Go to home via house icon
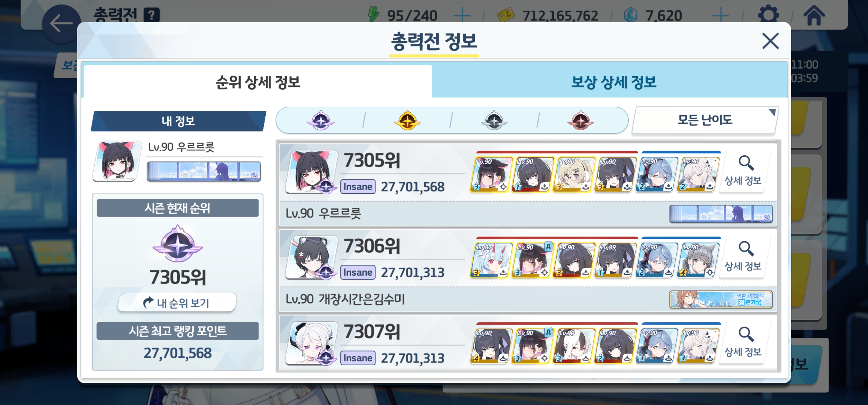This screenshot has height=405, width=868. (814, 15)
